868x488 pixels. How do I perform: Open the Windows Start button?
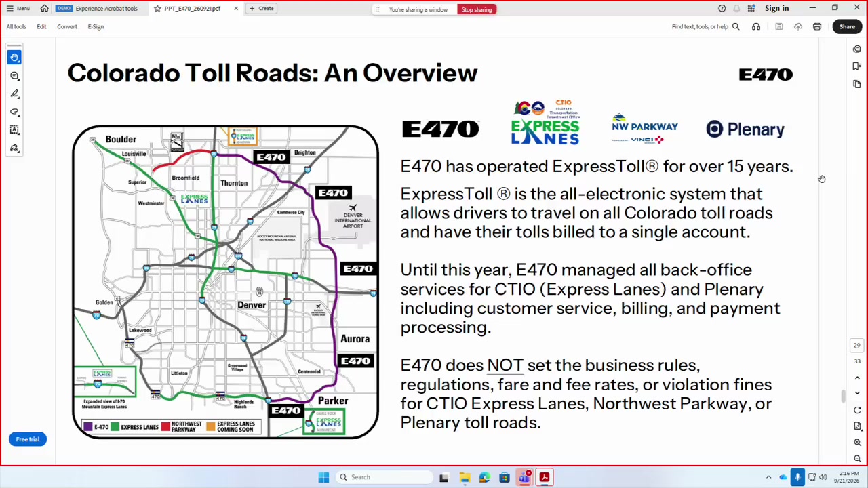tap(323, 477)
